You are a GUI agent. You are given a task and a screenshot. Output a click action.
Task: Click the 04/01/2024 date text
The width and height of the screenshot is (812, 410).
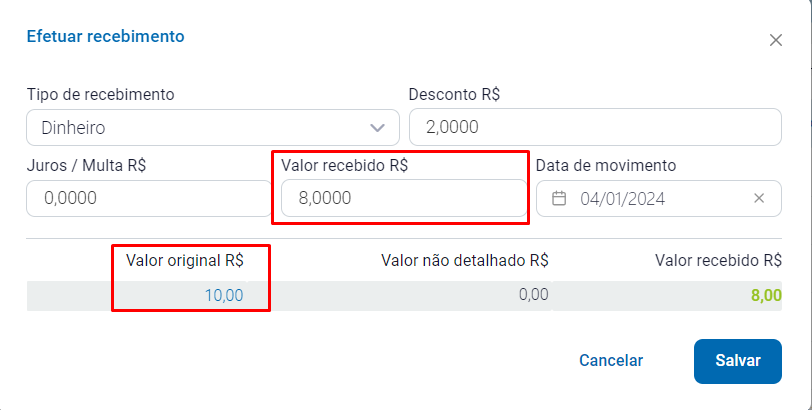[x=623, y=198]
